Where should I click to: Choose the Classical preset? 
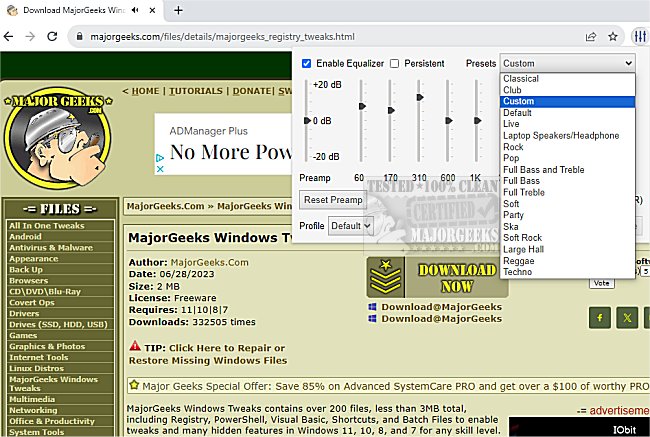point(568,79)
